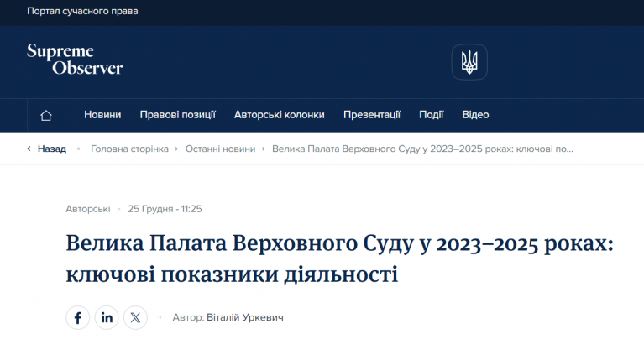Image resolution: width=644 pixels, height=360 pixels.
Task: Click the truncated article title breadcrumb
Action: (x=422, y=149)
